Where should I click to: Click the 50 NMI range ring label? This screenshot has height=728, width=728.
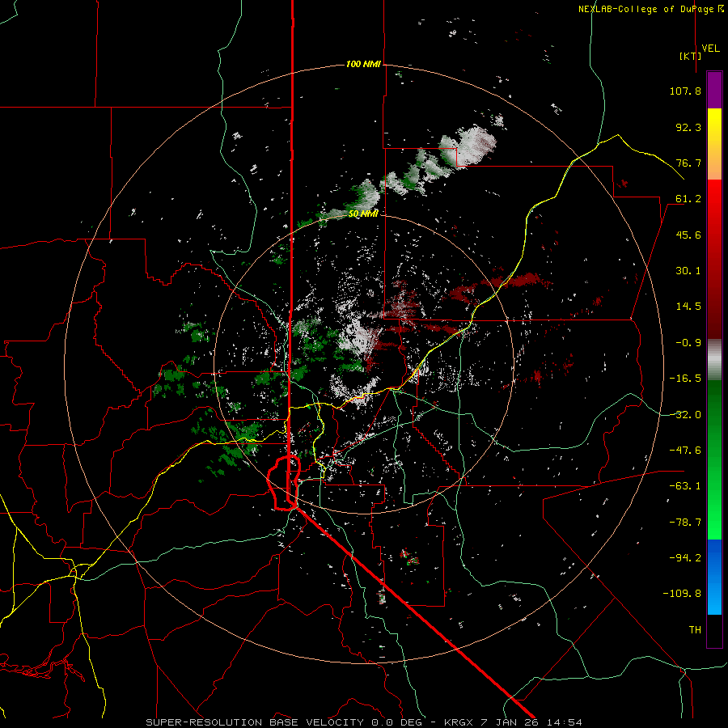(363, 214)
